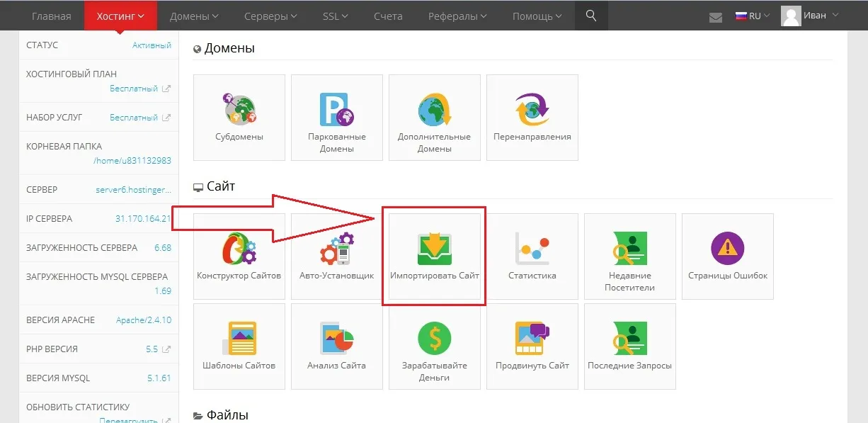Click external-link icon beside Набор Услуг
This screenshot has height=423, width=868.
pyautogui.click(x=166, y=118)
